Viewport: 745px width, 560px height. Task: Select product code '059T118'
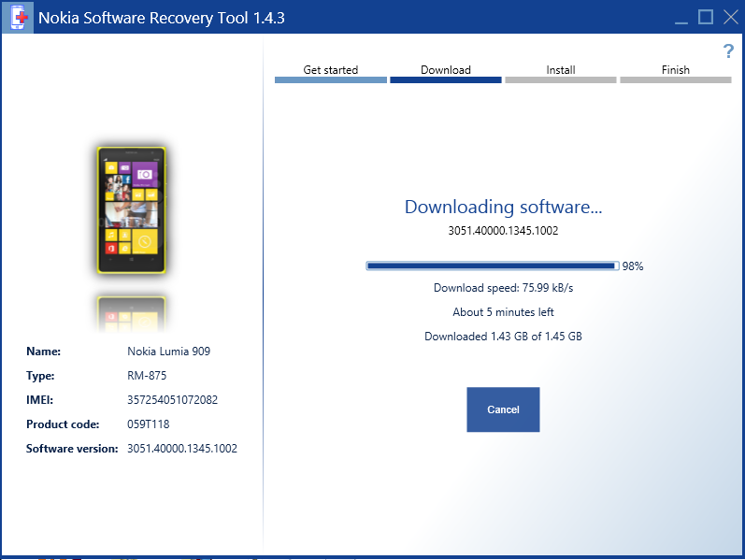(149, 424)
